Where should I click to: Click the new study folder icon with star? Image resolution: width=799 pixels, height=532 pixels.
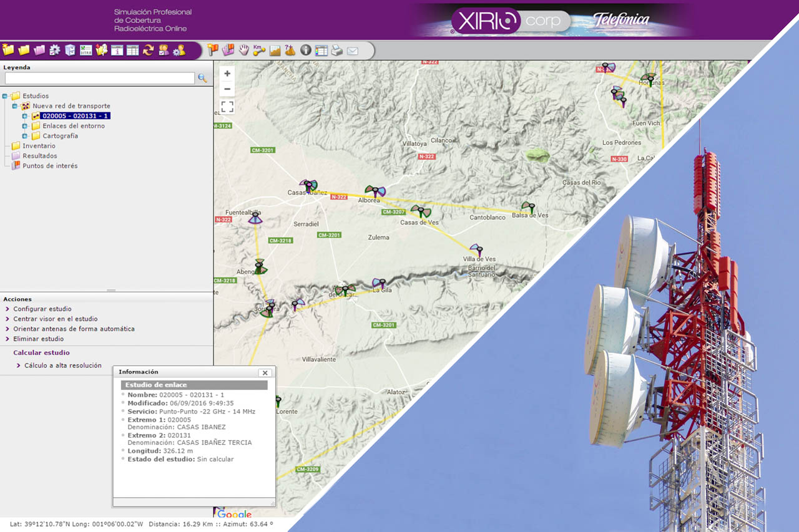(8, 50)
